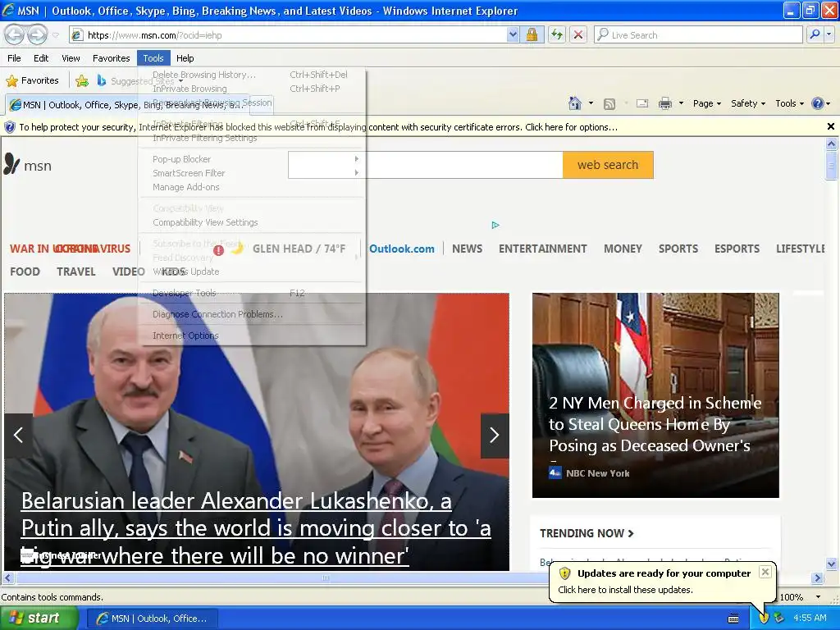Open the ENTERTAINMENT navigation link
Image resolution: width=840 pixels, height=630 pixels.
[x=543, y=249]
